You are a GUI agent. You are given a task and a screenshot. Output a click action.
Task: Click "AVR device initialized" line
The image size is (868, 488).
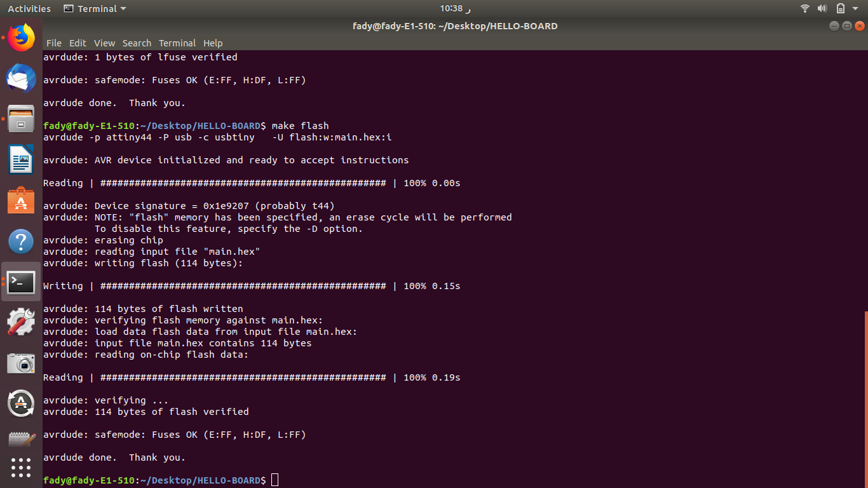(226, 160)
